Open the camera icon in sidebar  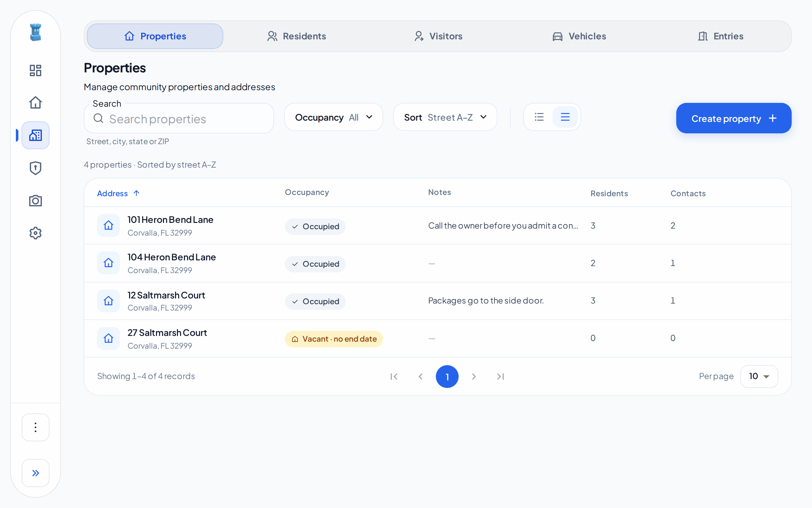coord(35,201)
